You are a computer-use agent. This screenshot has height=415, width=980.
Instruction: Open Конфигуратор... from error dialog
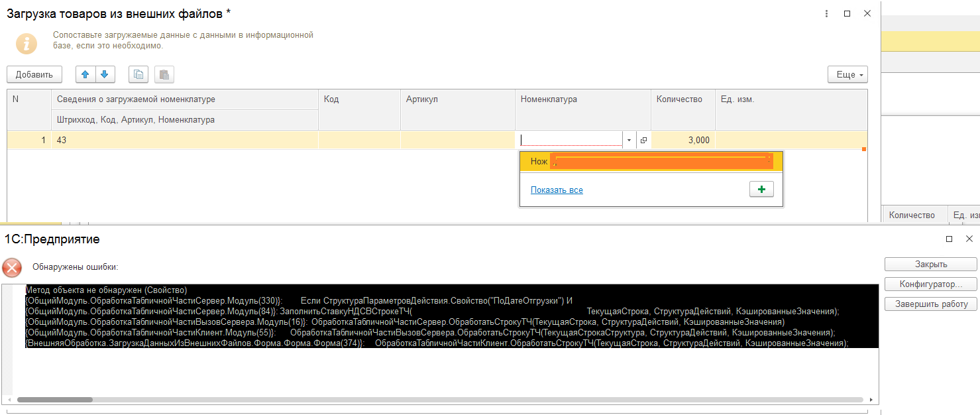[930, 284]
